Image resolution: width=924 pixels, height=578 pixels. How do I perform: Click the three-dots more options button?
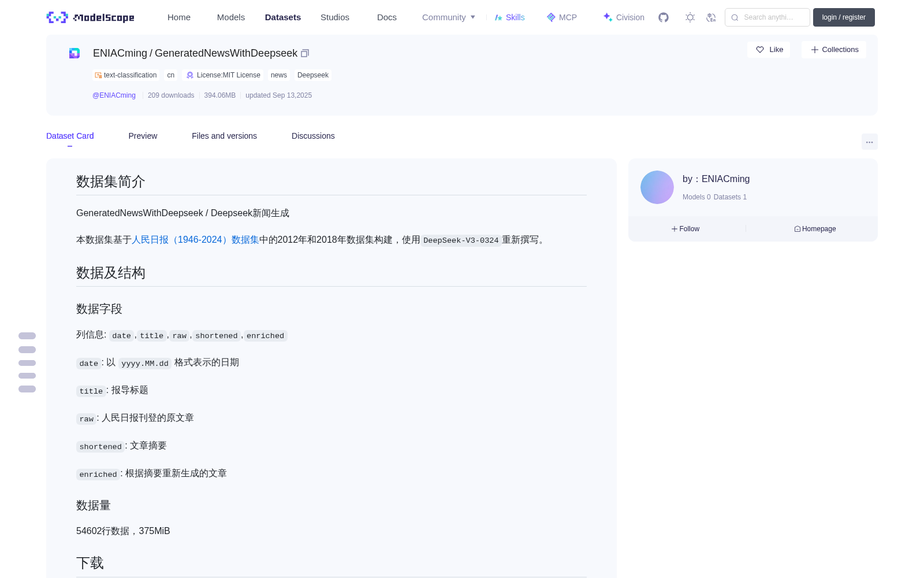pyautogui.click(x=869, y=142)
